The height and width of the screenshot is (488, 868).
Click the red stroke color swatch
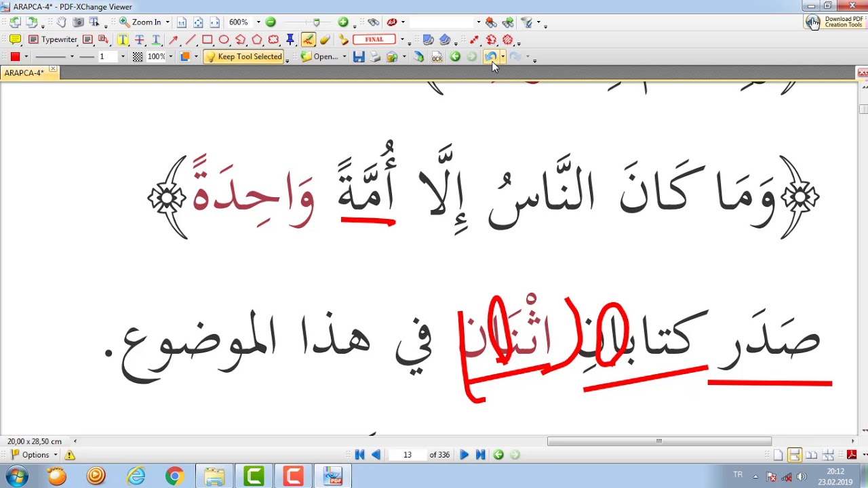[x=15, y=57]
